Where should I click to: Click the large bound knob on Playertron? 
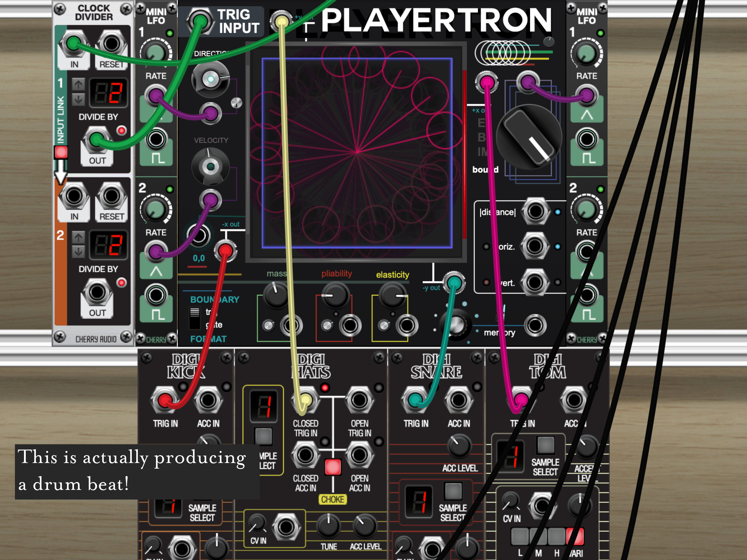(x=529, y=137)
